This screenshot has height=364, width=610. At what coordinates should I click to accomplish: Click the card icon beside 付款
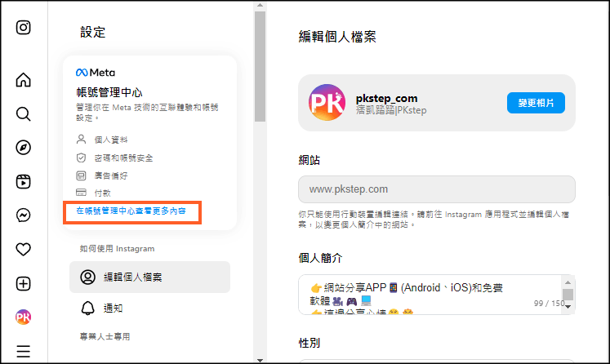click(81, 193)
